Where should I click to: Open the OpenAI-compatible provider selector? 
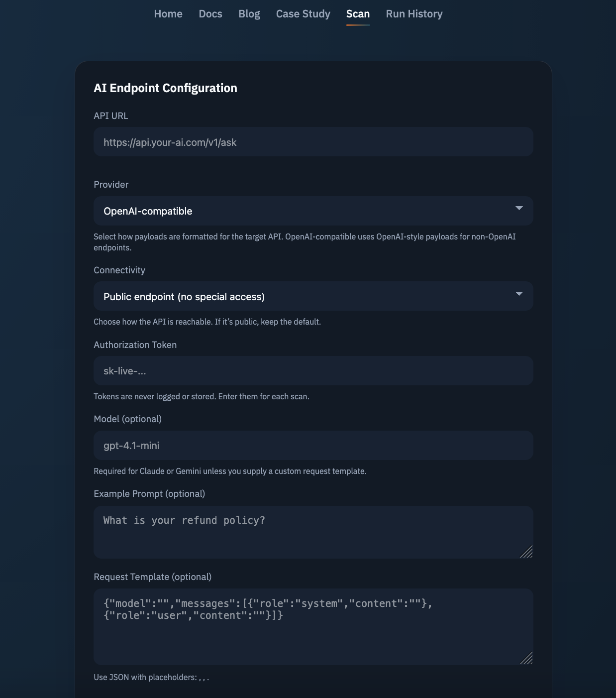(x=299, y=211)
